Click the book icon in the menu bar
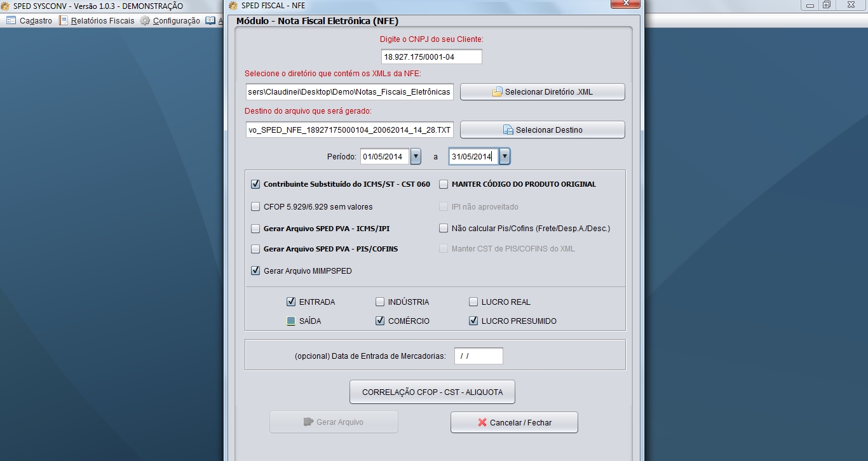Image resolution: width=868 pixels, height=461 pixels. pos(210,20)
